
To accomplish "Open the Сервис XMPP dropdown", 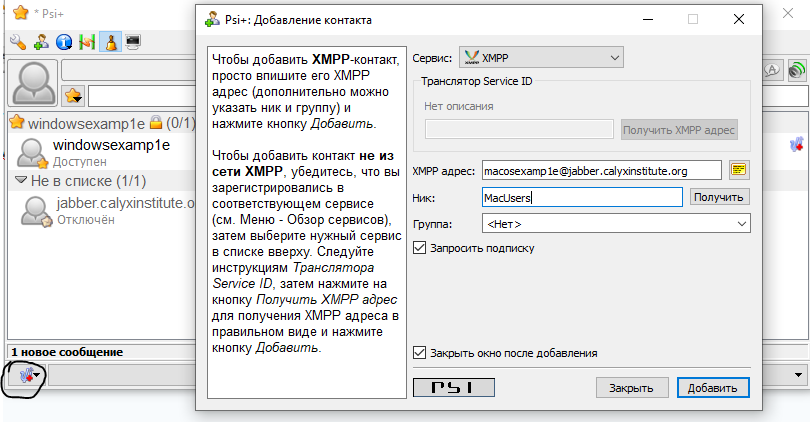I will point(541,58).
